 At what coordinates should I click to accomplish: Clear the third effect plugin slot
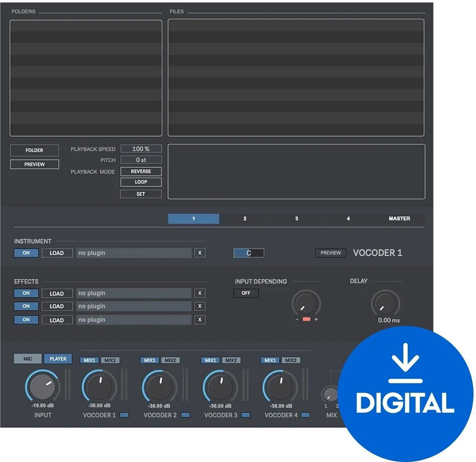(200, 320)
